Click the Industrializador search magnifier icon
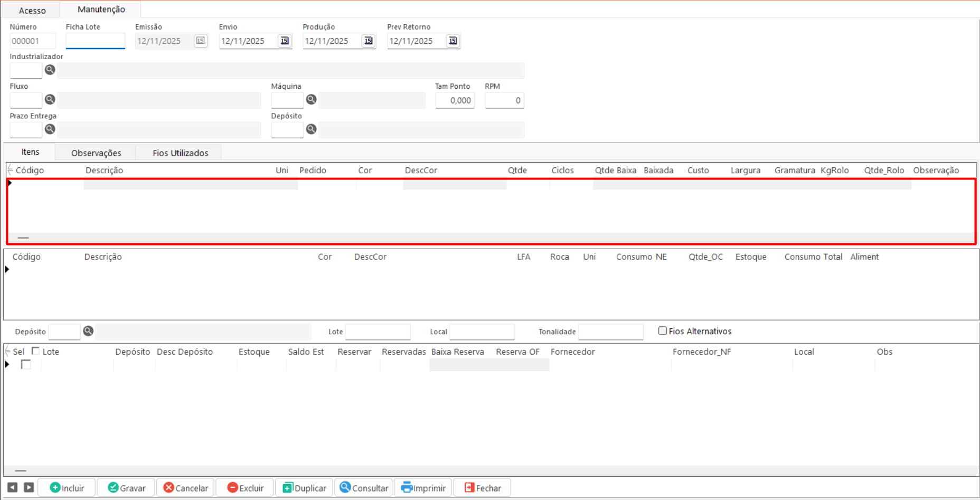980x500 pixels. (x=50, y=70)
